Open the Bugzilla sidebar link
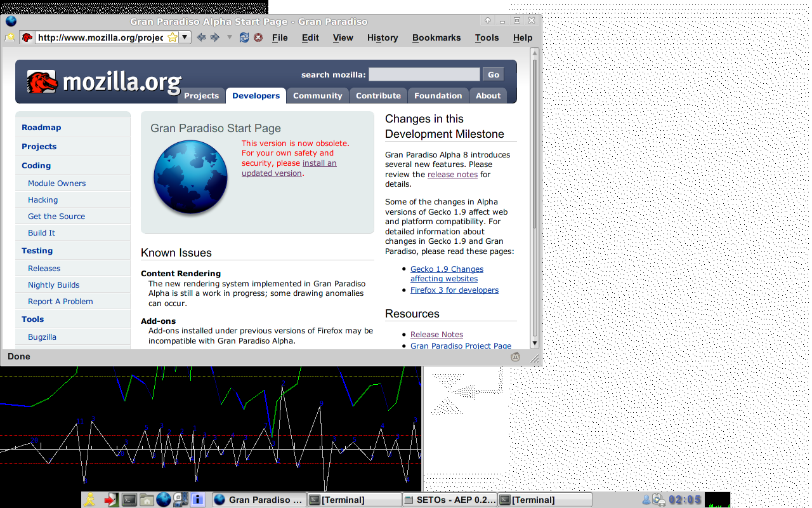Viewport: 812px width, 508px height. click(42, 337)
